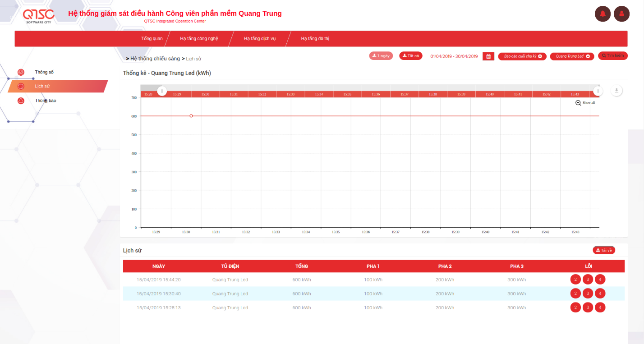The image size is (644, 344).
Task: Open error 3 badge for 15:44:20 row
Action: [588, 280]
